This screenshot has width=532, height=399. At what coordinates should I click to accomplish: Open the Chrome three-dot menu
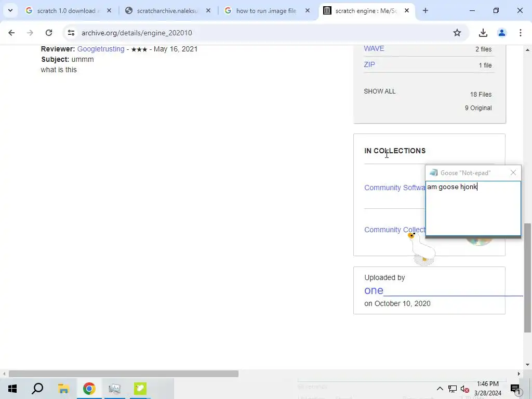click(x=521, y=33)
